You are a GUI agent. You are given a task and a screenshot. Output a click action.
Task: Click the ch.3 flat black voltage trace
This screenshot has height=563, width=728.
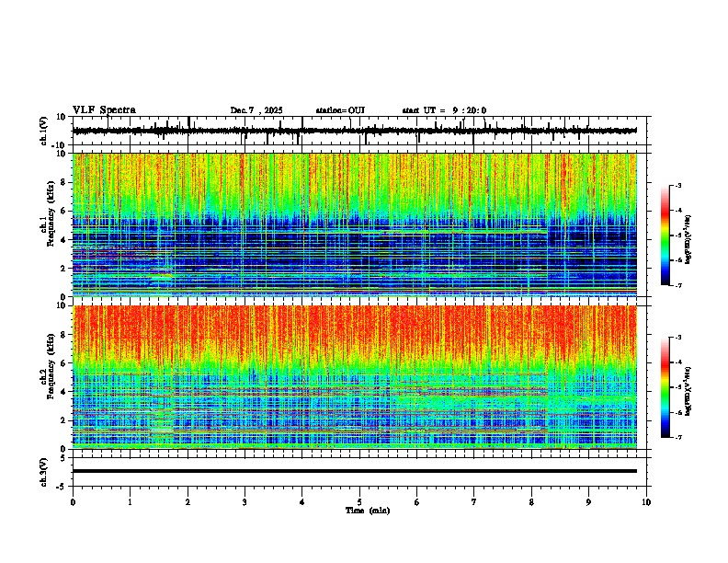point(355,471)
